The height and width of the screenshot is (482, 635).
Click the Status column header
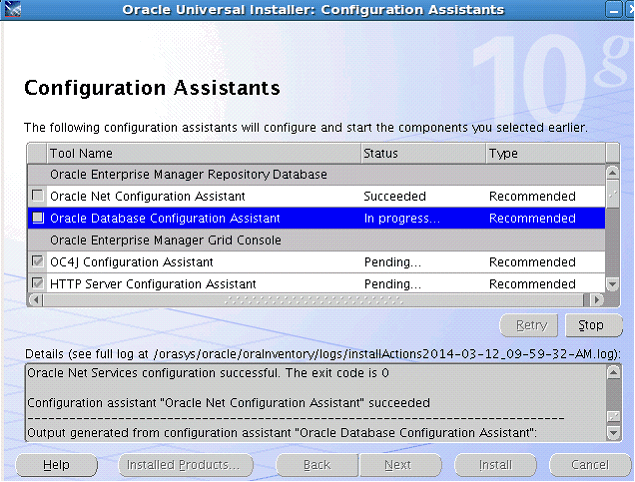[421, 153]
